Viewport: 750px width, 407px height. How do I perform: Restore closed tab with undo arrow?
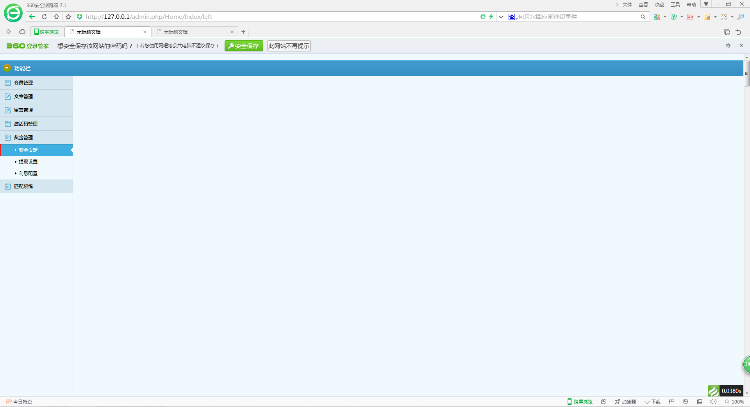pyautogui.click(x=739, y=32)
